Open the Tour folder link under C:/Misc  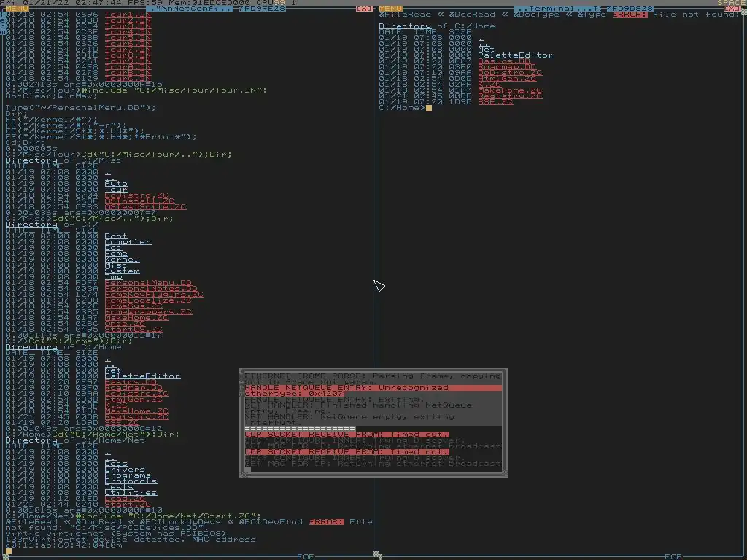click(x=116, y=189)
